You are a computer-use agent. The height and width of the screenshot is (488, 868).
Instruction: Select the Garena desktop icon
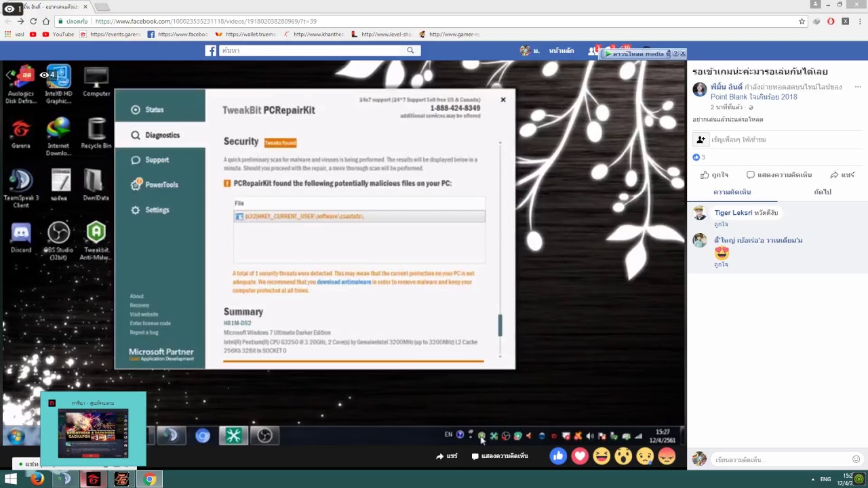pyautogui.click(x=21, y=134)
